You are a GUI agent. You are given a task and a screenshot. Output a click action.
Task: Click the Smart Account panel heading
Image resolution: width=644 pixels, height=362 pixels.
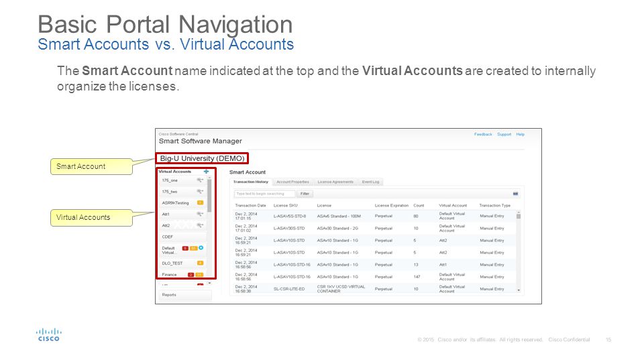pos(248,172)
